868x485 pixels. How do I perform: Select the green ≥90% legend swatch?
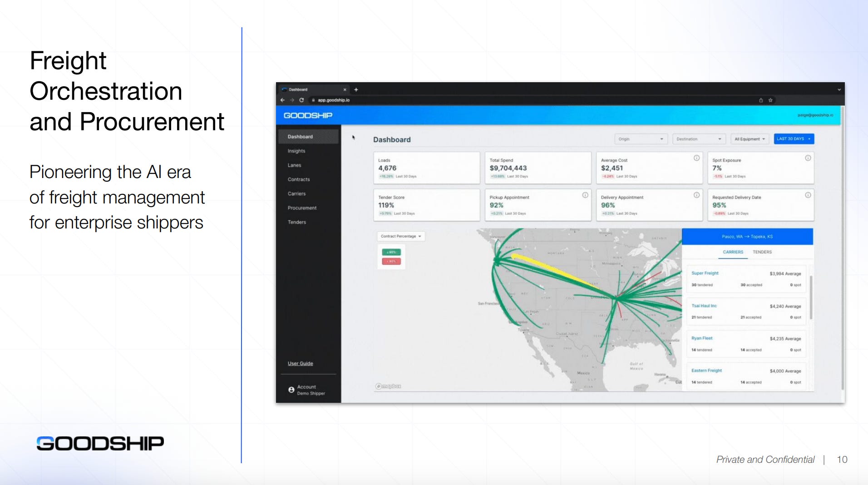(x=391, y=252)
